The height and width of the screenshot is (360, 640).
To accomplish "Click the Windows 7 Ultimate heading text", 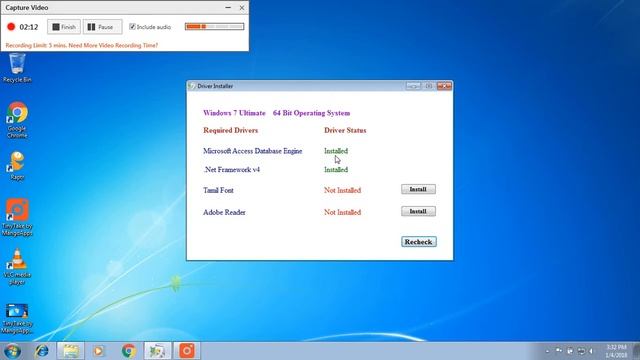I will click(x=234, y=113).
